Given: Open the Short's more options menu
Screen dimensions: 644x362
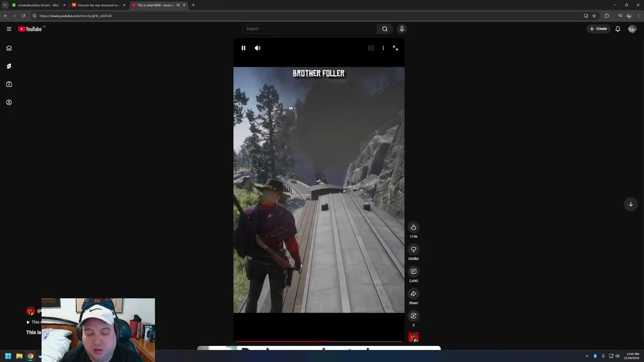Looking at the screenshot, I should pos(383,48).
